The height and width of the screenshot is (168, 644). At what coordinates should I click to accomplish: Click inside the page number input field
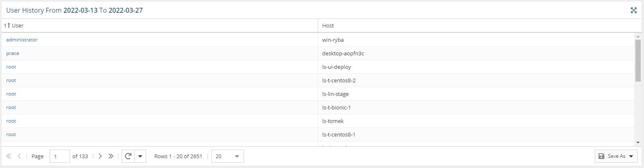point(60,156)
